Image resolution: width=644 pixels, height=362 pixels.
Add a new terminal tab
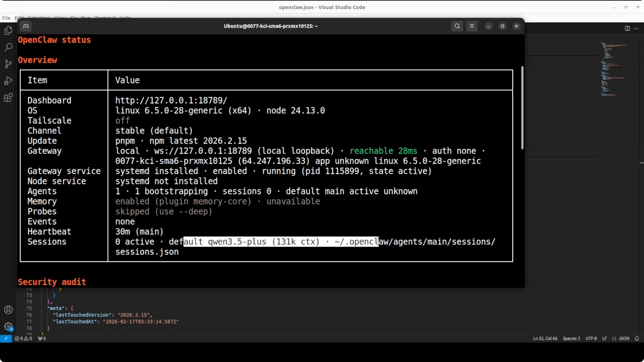26,26
